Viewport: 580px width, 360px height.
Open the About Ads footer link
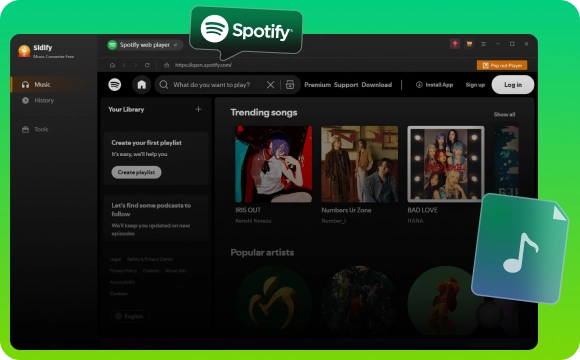[175, 270]
